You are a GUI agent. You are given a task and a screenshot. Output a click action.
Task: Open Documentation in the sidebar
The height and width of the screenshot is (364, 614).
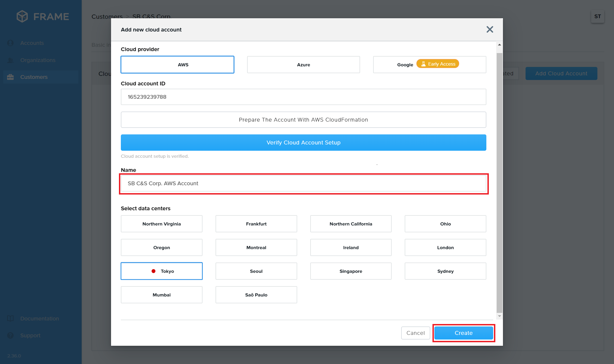(x=41, y=319)
